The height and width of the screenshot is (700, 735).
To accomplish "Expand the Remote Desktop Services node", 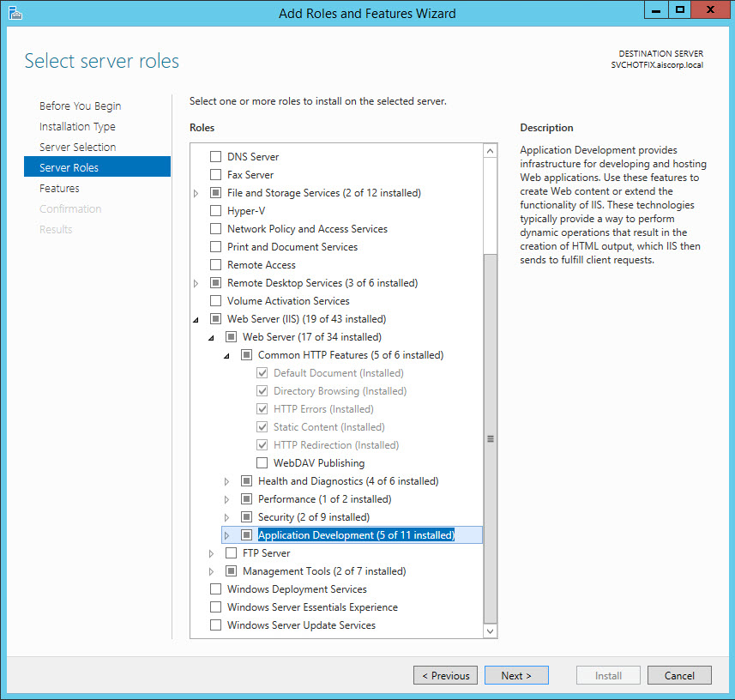I will pos(196,284).
